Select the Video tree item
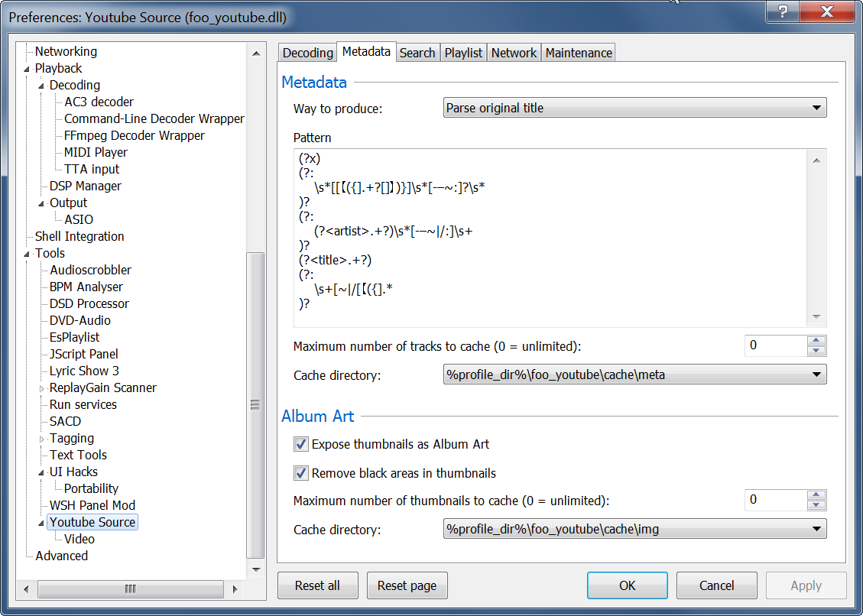Viewport: 863px width, 616px height. 79,540
